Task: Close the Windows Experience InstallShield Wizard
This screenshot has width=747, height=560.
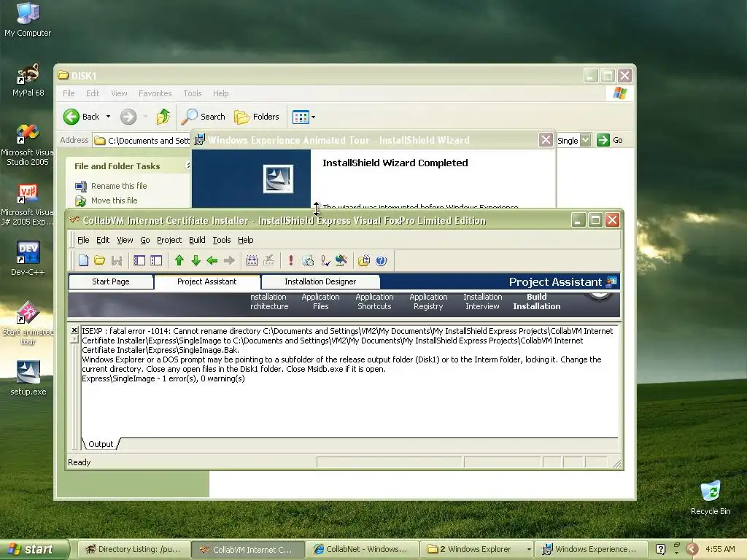Action: coord(546,139)
